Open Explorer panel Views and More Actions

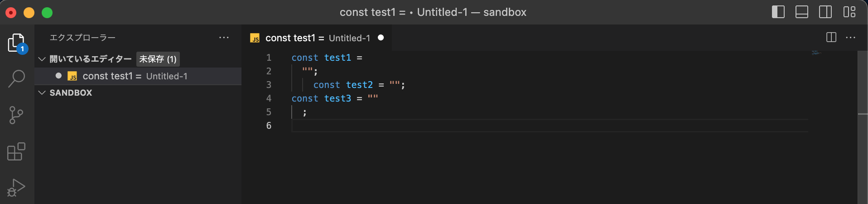[x=224, y=38]
